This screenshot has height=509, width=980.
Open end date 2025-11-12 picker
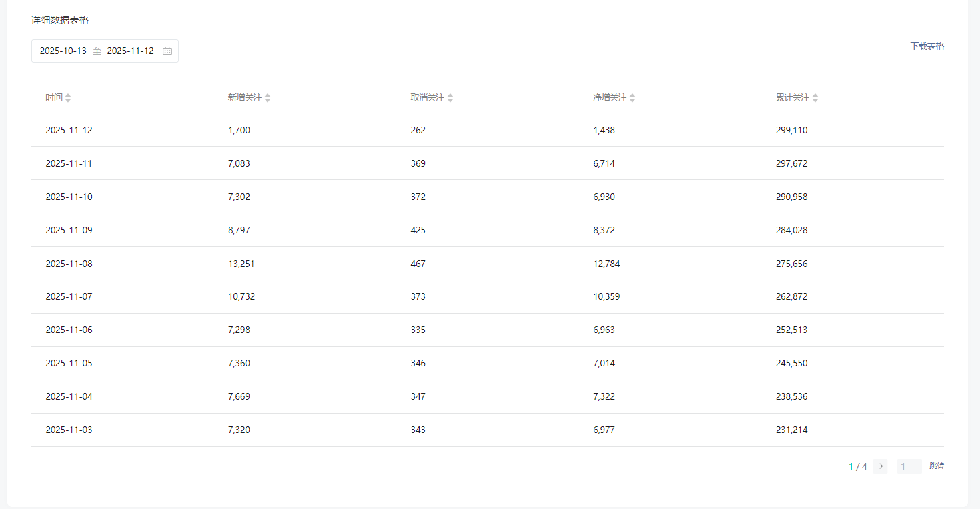[x=130, y=51]
